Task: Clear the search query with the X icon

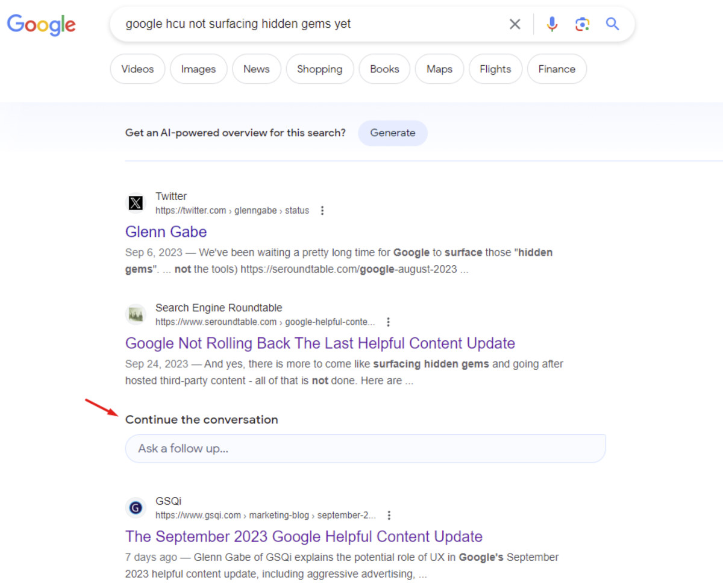Action: 515,23
